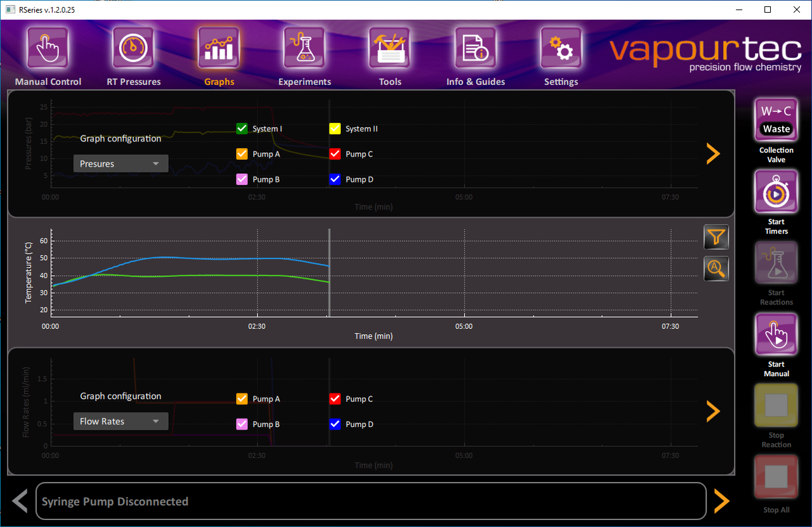Collapse flow rates configuration panel with orange chevron
812x527 pixels.
[714, 411]
